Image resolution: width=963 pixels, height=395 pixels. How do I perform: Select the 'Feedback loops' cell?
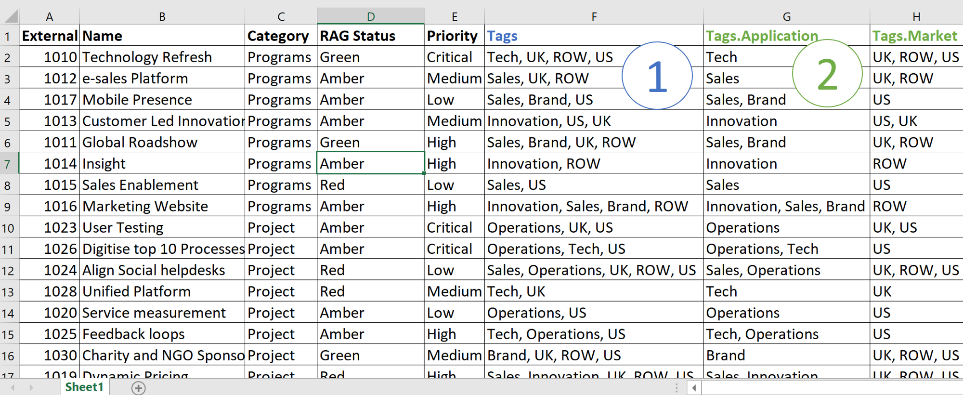pyautogui.click(x=162, y=334)
